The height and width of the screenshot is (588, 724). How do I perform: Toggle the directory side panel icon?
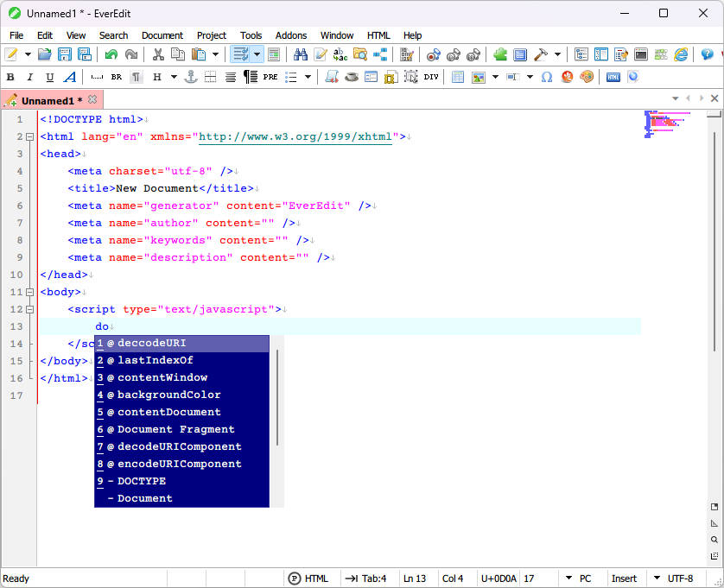[601, 54]
